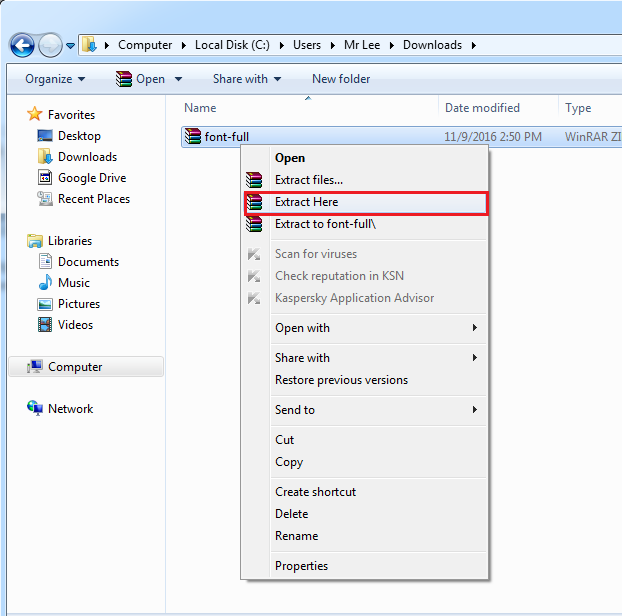Viewport: 622px width, 616px height.
Task: Choose Extract to font-full\ option
Action: 325,224
